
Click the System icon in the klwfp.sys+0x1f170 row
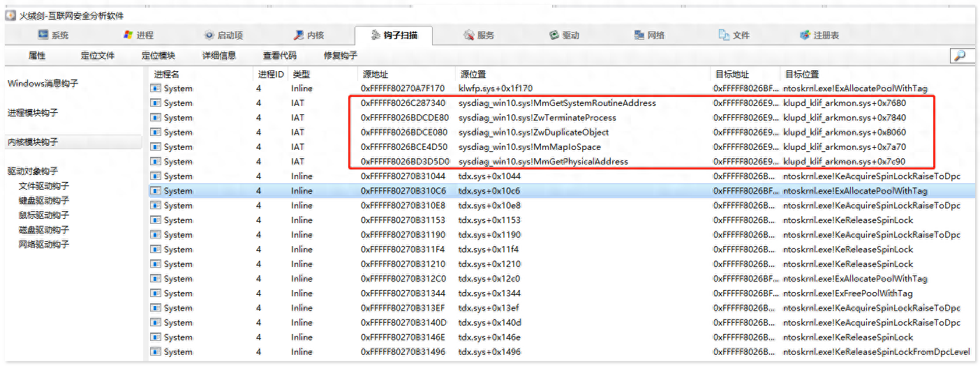click(x=156, y=89)
